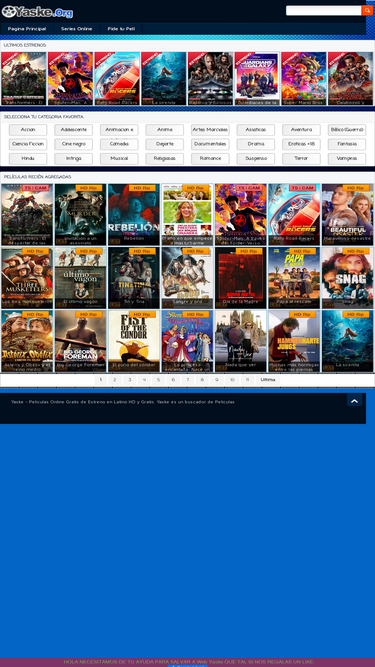Select the Vampiros category

coord(347,159)
